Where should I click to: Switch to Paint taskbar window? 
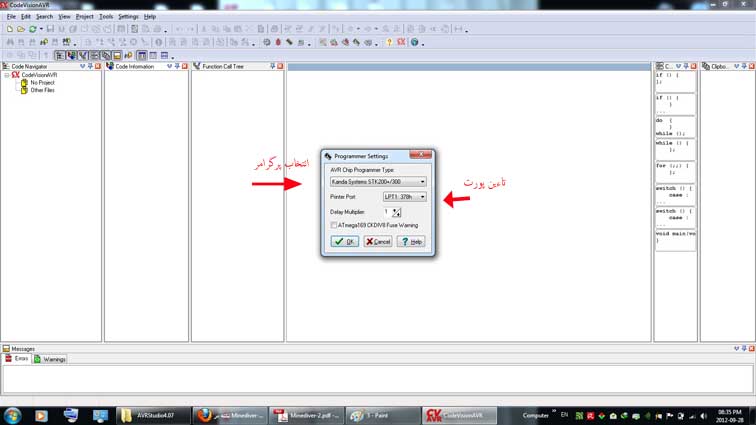383,415
